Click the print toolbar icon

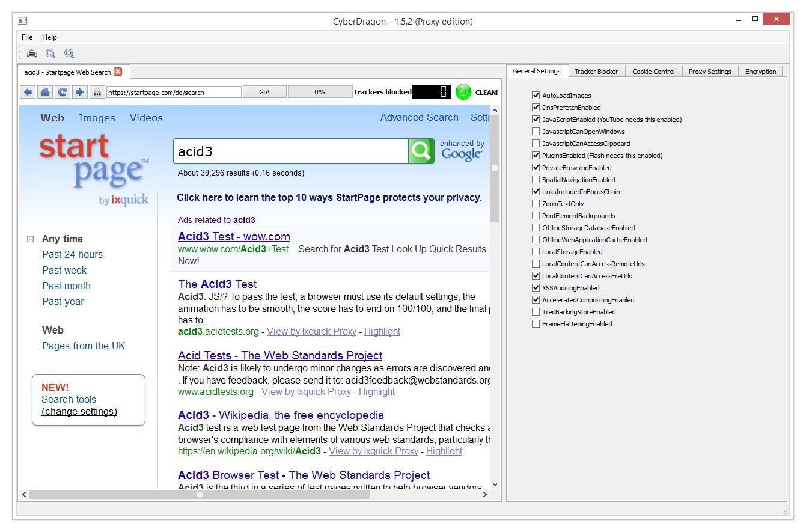pos(32,54)
